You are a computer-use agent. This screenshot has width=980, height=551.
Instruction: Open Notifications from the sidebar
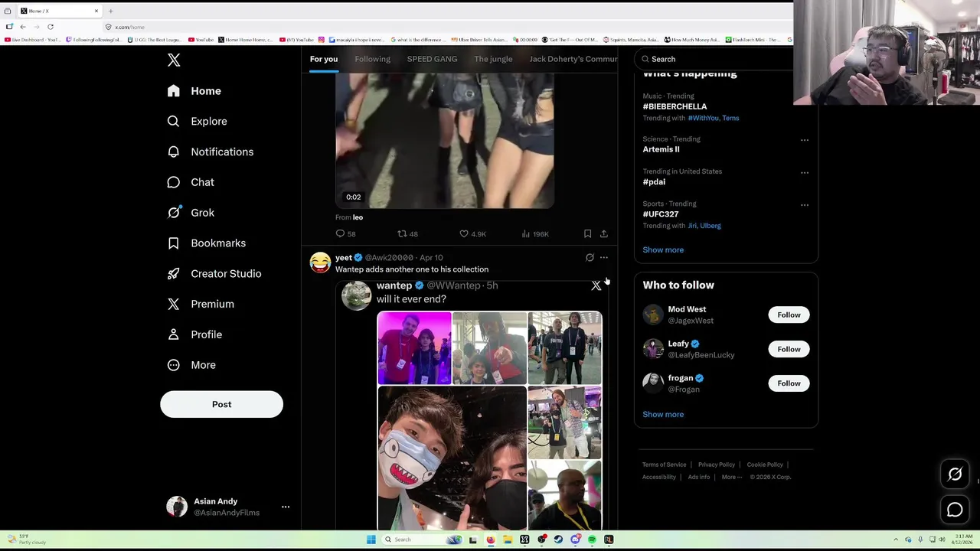(211, 152)
